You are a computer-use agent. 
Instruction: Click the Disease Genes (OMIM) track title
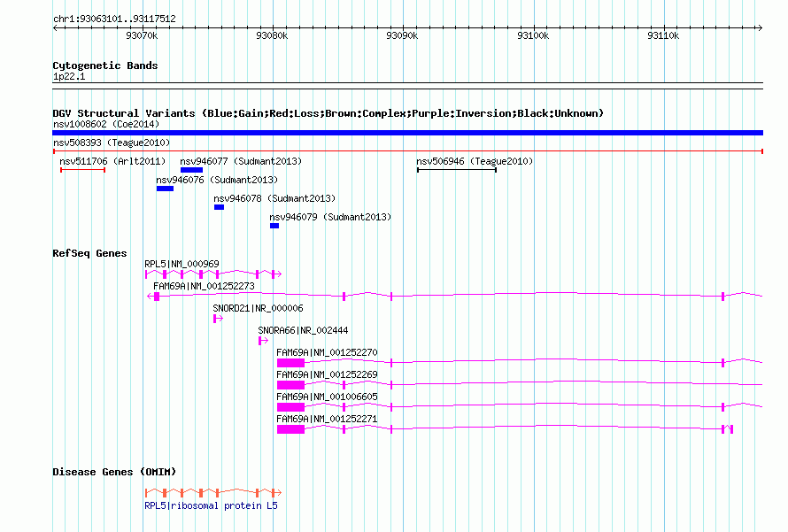point(114,472)
